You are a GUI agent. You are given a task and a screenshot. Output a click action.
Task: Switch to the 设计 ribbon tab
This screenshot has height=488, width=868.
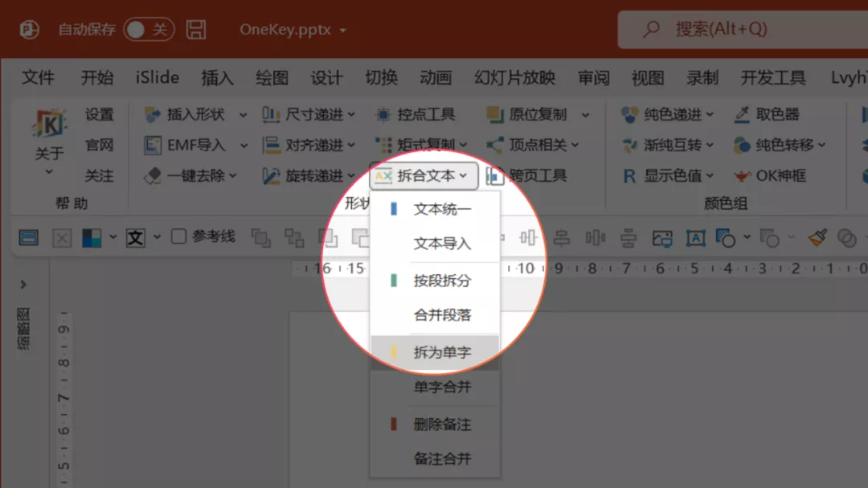pyautogui.click(x=326, y=77)
